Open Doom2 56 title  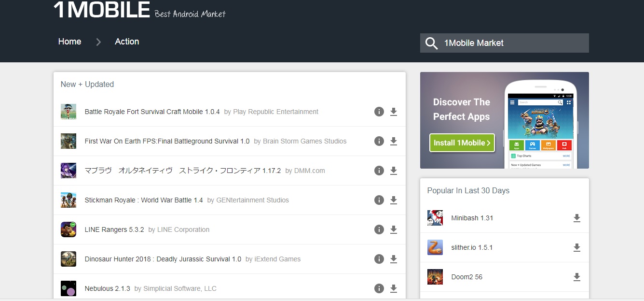point(466,277)
